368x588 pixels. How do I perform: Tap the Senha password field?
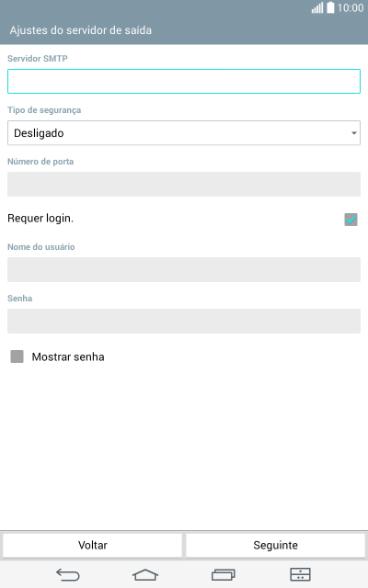(x=184, y=321)
